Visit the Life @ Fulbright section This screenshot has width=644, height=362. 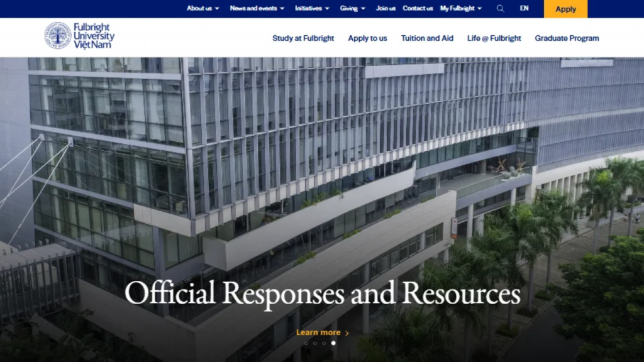tap(494, 38)
